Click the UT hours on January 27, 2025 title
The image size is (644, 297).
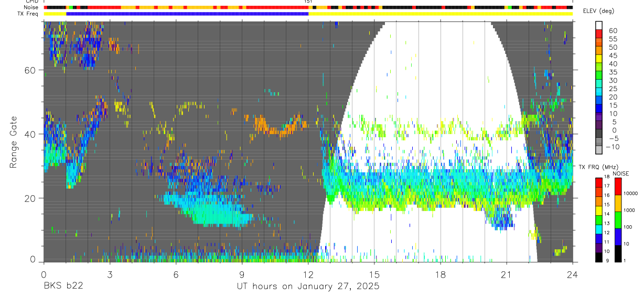(x=308, y=287)
